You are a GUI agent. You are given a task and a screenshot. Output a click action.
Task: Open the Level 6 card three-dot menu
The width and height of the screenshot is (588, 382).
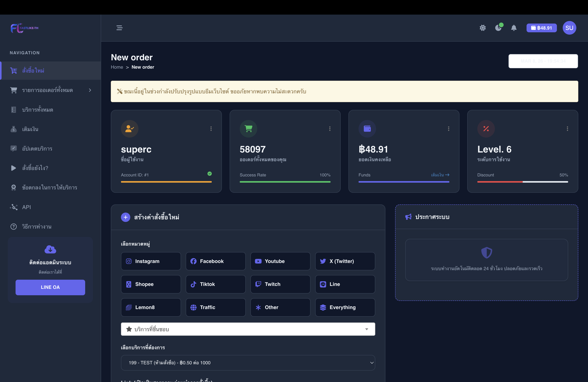pyautogui.click(x=567, y=129)
